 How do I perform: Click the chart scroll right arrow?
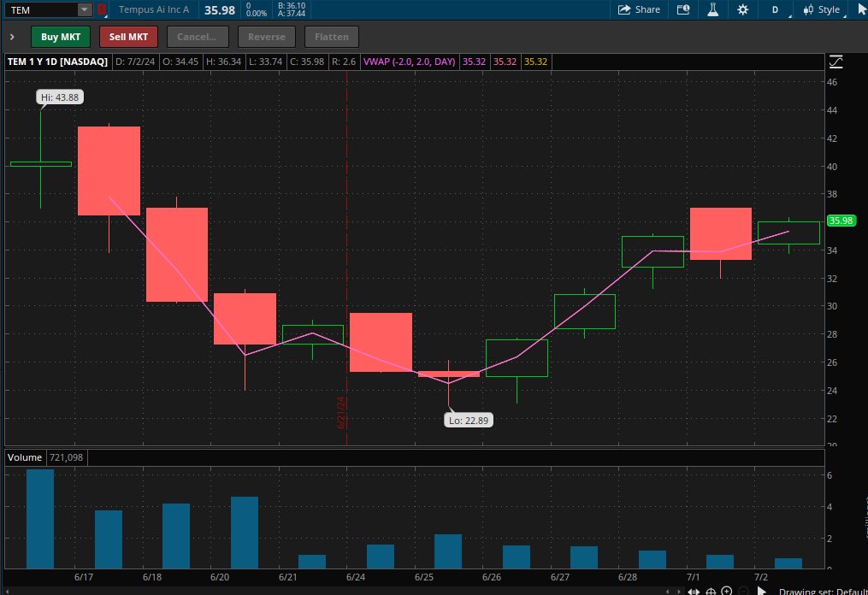pos(679,592)
